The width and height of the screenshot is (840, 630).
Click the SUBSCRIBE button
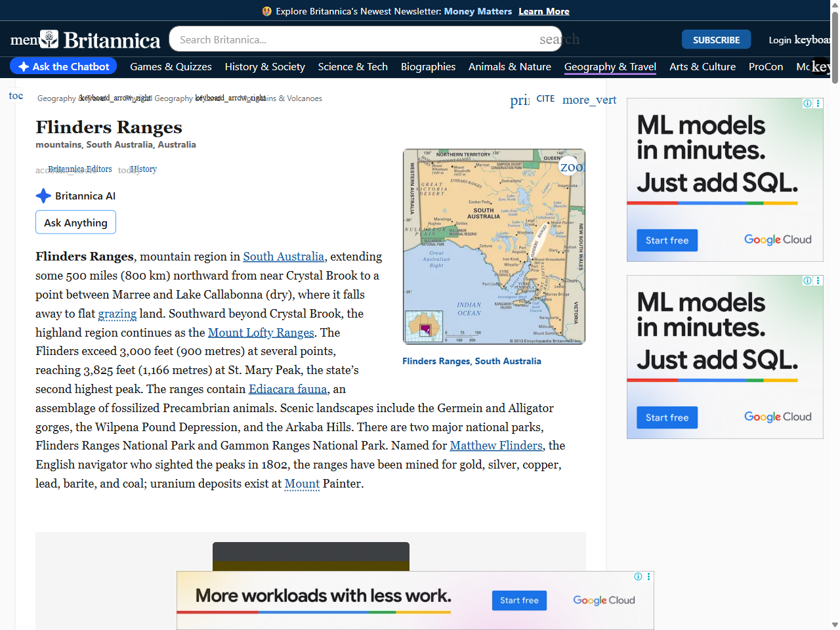pyautogui.click(x=717, y=40)
